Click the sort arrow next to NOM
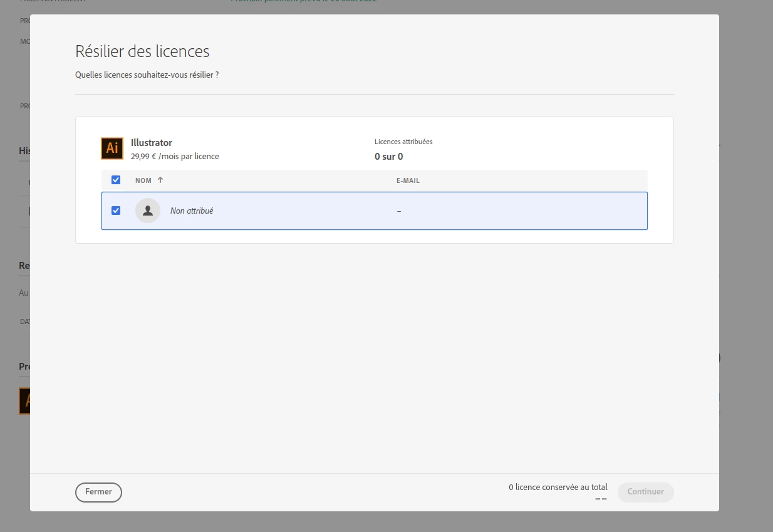773x532 pixels. (160, 180)
